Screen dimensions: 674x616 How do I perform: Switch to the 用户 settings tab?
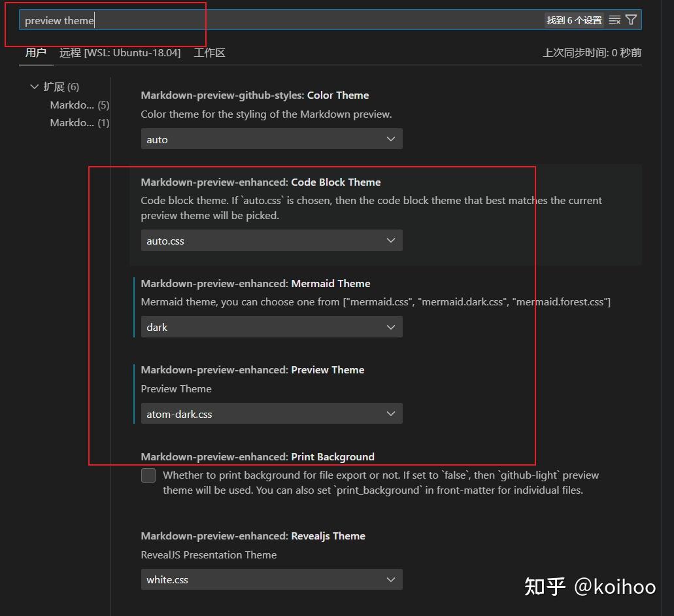tap(36, 53)
